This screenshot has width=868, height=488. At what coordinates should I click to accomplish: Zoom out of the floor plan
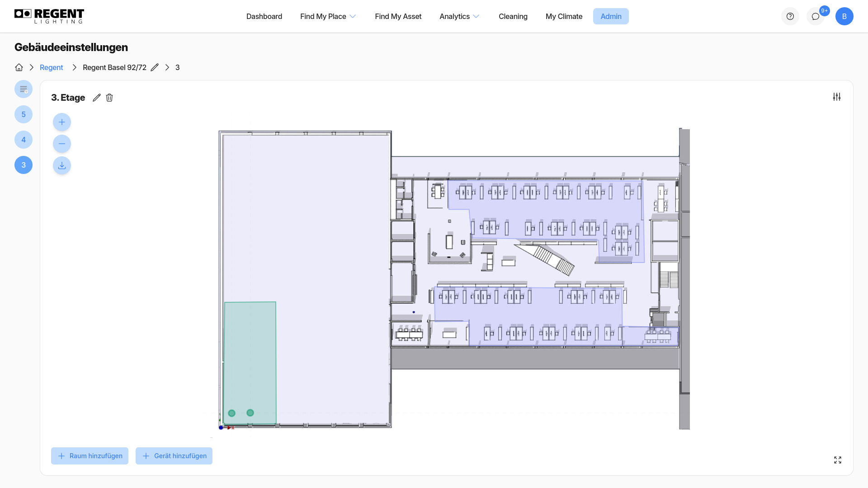tap(62, 144)
